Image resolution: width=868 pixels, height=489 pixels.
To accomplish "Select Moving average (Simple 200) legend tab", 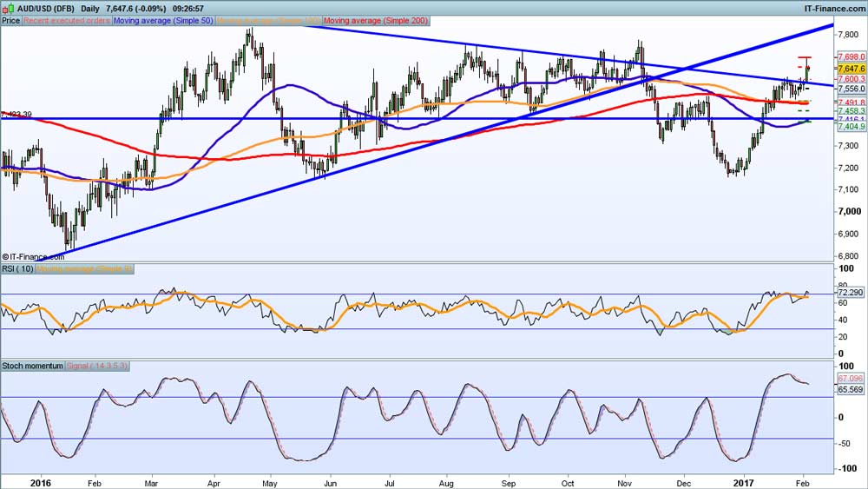I will (x=376, y=21).
